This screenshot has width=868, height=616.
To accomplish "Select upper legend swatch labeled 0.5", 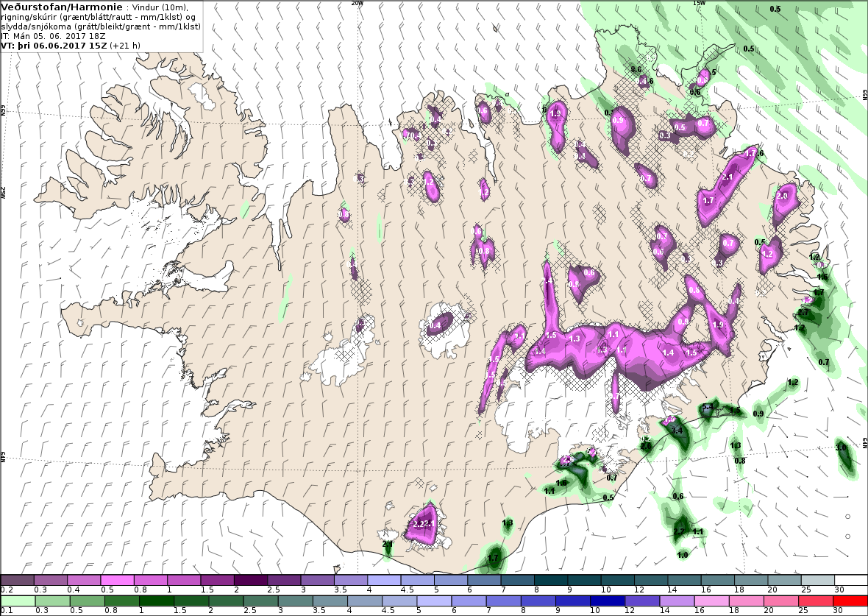I will point(117,580).
